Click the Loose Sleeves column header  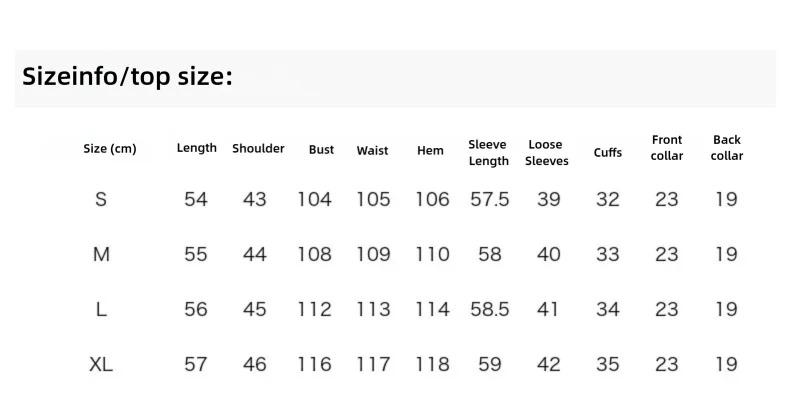point(547,153)
